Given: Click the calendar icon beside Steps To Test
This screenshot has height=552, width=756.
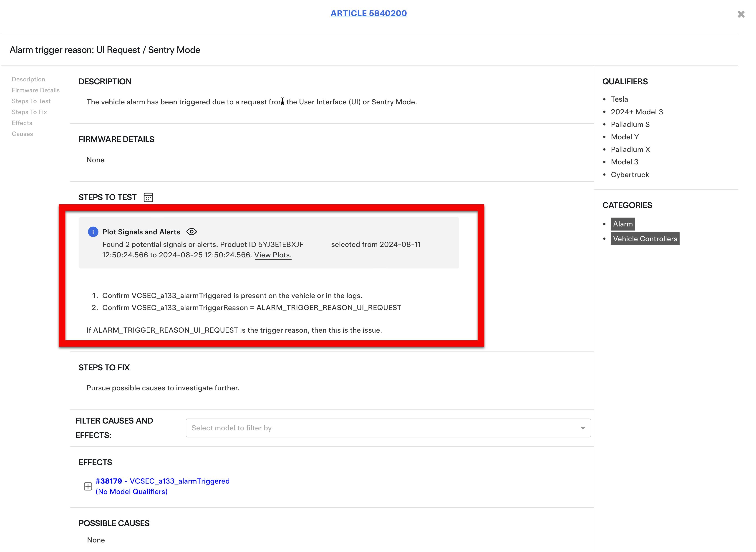Looking at the screenshot, I should pos(148,198).
